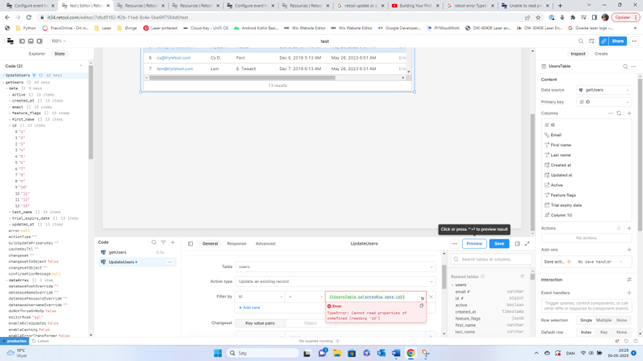Screen dimensions: 643x361
Task: Select Multiple for Row selection
Action: (603, 320)
